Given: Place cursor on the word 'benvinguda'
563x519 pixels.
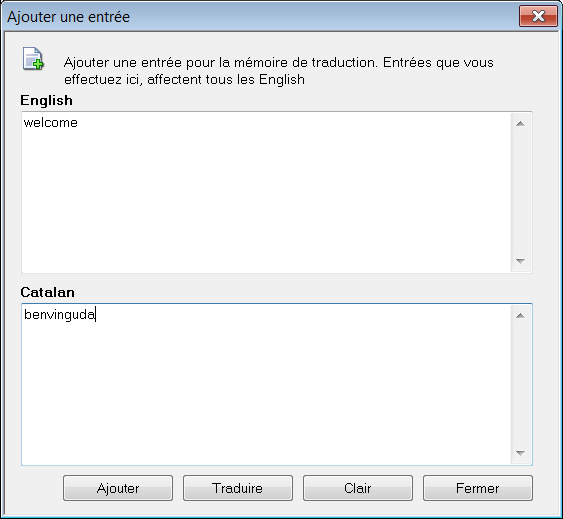Looking at the screenshot, I should click(59, 315).
